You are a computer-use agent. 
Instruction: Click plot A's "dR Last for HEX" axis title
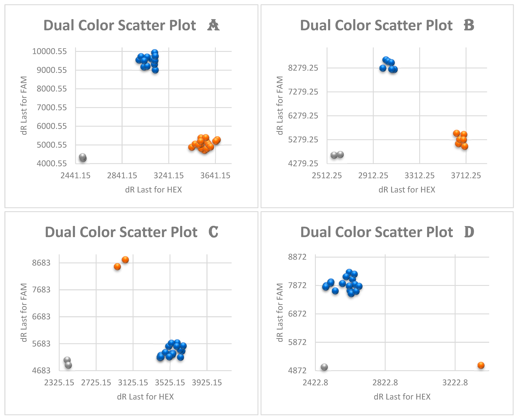(153, 190)
